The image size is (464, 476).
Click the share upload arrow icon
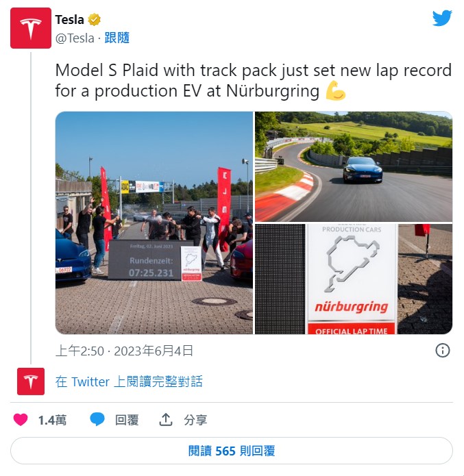coord(166,420)
